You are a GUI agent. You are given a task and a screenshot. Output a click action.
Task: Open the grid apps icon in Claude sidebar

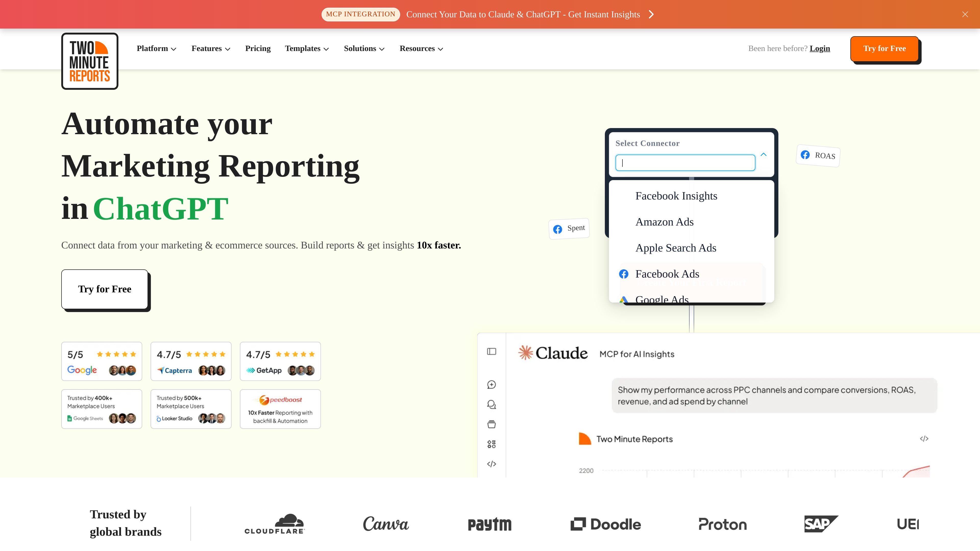tap(492, 444)
